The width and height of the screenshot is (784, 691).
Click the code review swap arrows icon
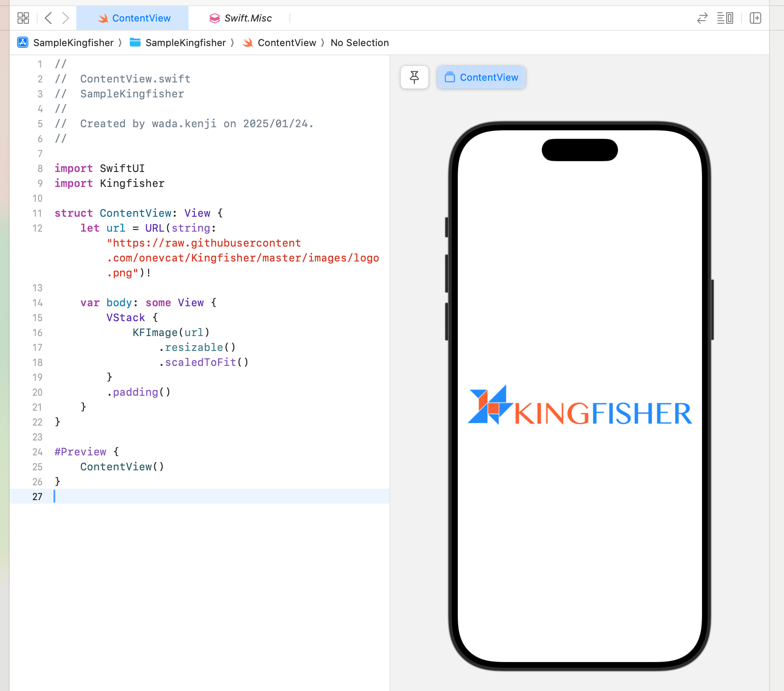click(702, 18)
